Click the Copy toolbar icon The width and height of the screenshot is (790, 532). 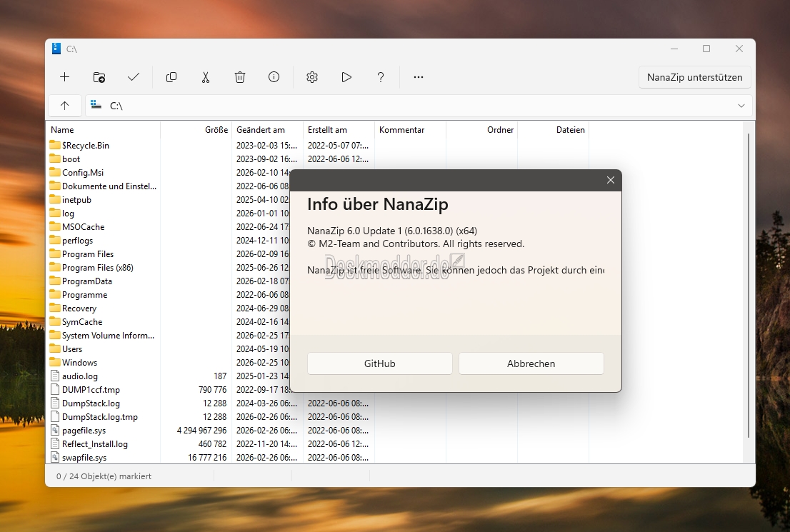[171, 77]
